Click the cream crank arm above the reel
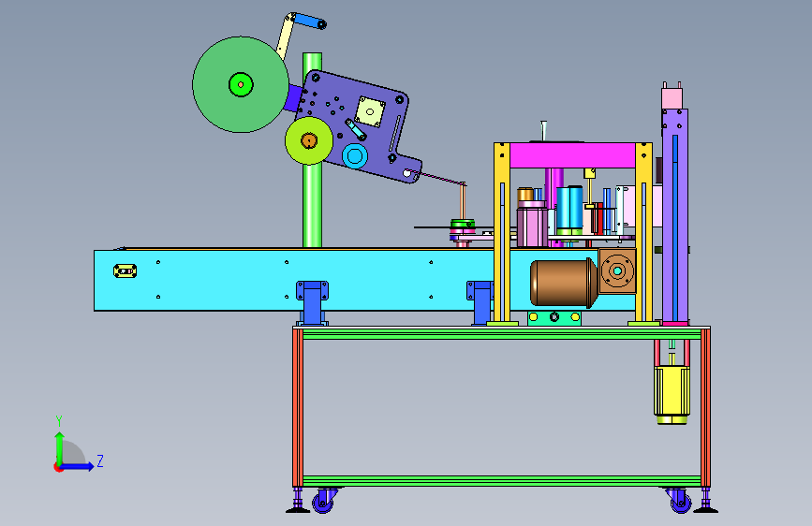Screen dimensions: 812x526 [x=285, y=37]
